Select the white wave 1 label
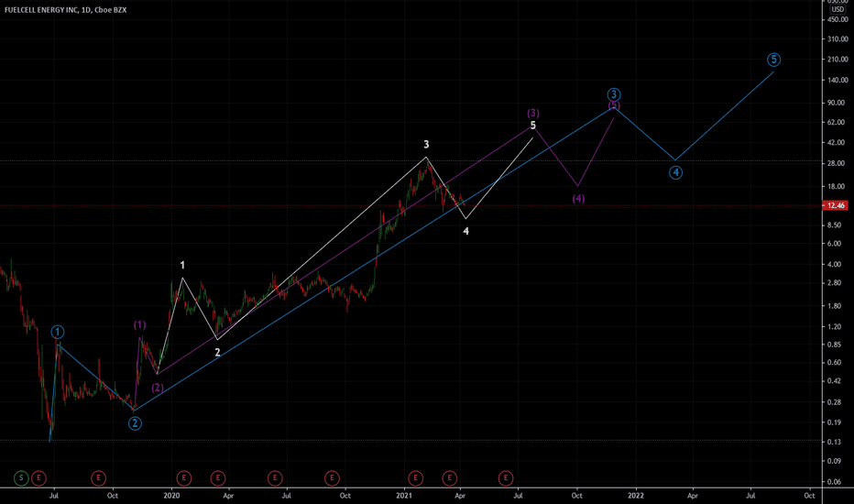 point(182,265)
